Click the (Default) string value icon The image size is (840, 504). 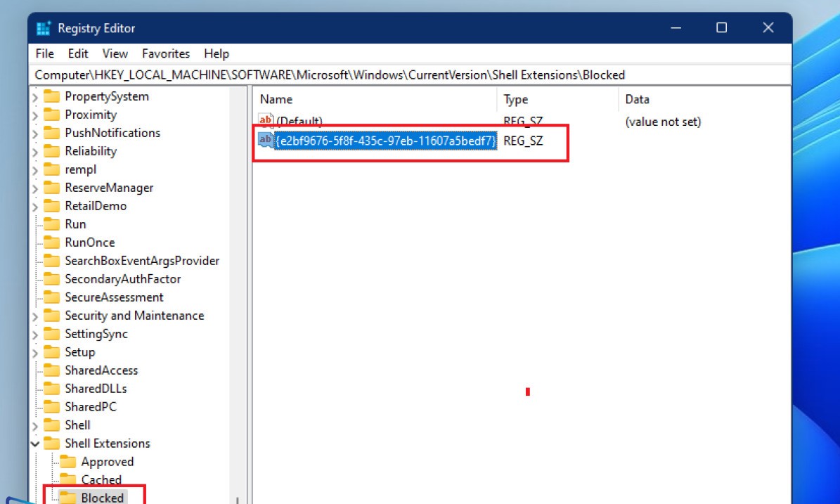[266, 122]
